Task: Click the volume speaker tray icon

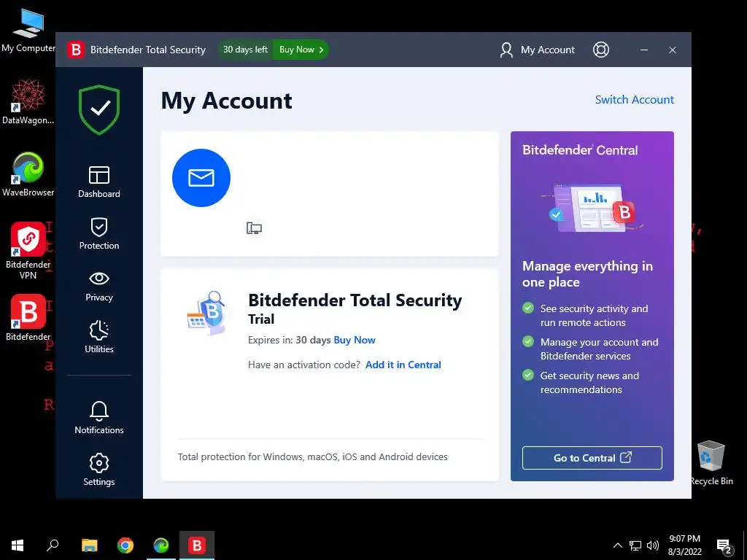Action: coord(653,545)
